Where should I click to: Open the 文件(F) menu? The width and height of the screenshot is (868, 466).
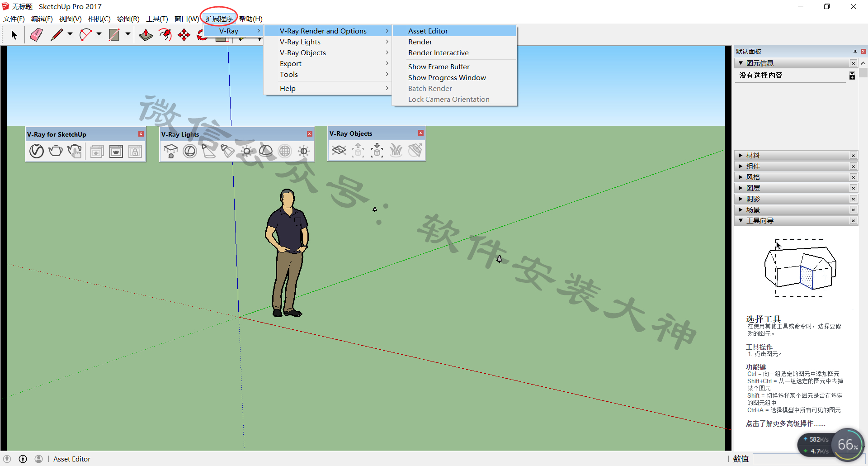click(x=14, y=19)
